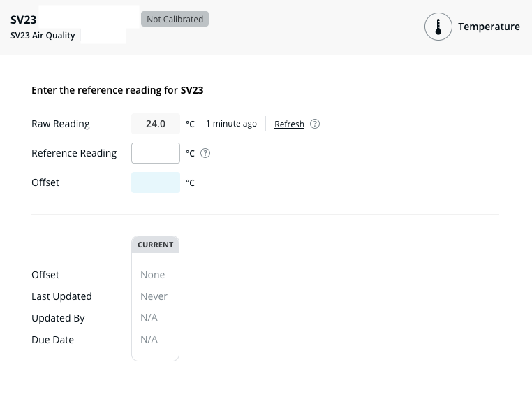This screenshot has height=418, width=532.
Task: Click the SV23 Air Quality subtitle
Action: [x=43, y=36]
